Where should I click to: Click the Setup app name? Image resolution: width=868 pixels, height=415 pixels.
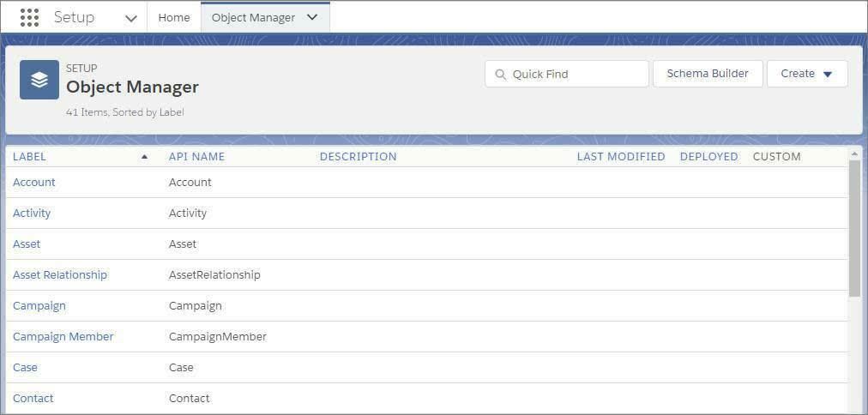coord(74,18)
